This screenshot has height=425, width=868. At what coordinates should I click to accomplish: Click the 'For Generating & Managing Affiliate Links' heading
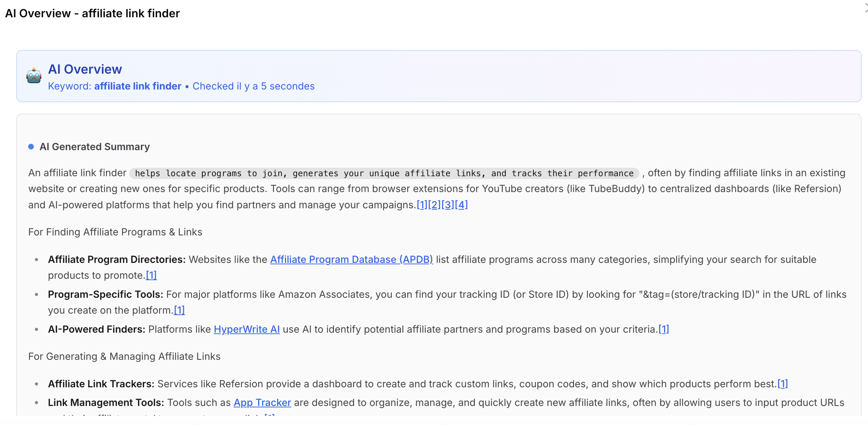click(x=124, y=356)
